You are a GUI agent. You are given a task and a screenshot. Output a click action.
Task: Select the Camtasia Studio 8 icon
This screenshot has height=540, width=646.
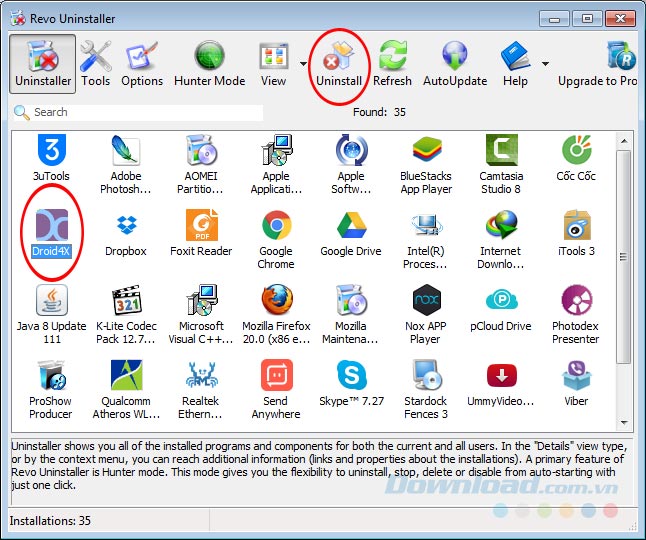pyautogui.click(x=500, y=163)
